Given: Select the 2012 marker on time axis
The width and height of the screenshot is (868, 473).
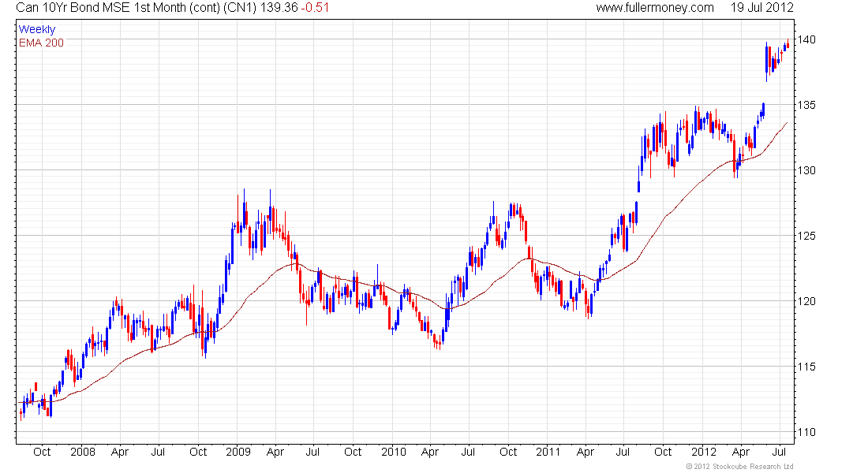Looking at the screenshot, I should 703,453.
